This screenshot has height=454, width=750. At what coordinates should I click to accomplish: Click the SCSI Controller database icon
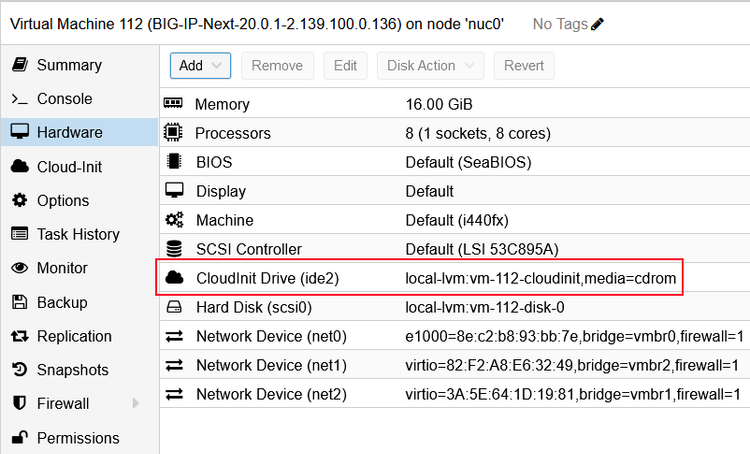point(174,249)
